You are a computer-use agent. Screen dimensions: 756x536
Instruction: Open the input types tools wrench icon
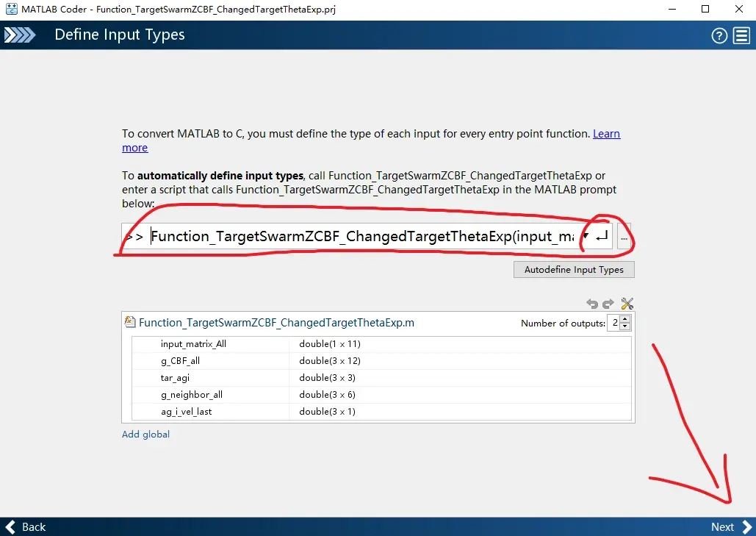coord(627,304)
